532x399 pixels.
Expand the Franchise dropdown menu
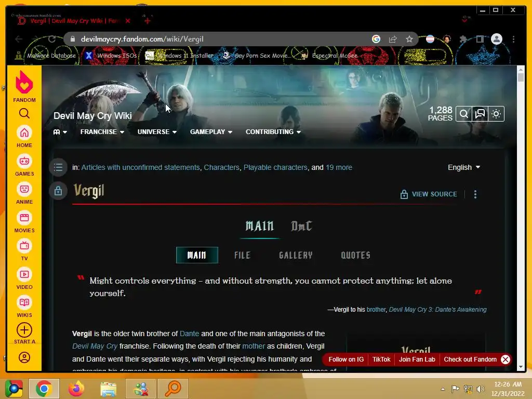102,131
